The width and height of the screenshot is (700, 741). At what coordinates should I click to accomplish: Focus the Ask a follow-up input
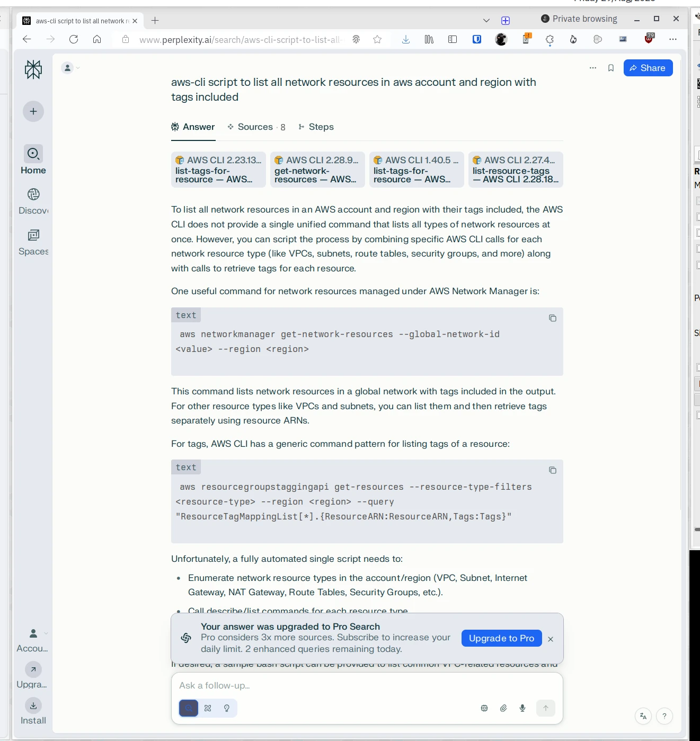click(367, 685)
